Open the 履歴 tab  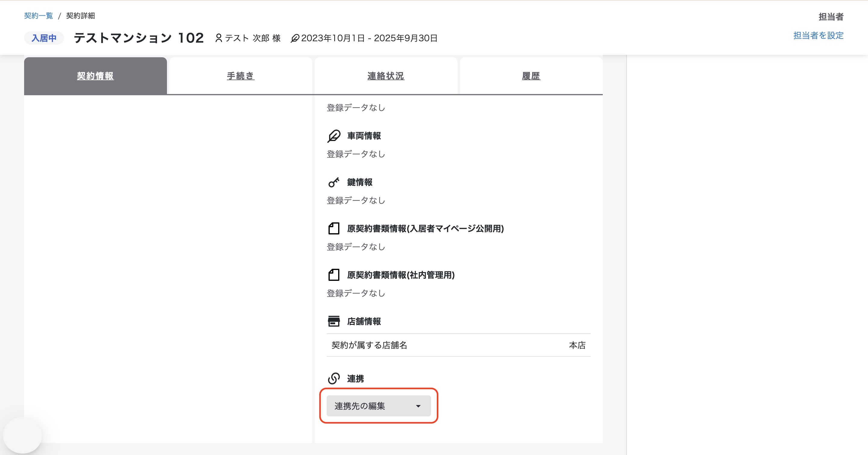[x=531, y=76]
